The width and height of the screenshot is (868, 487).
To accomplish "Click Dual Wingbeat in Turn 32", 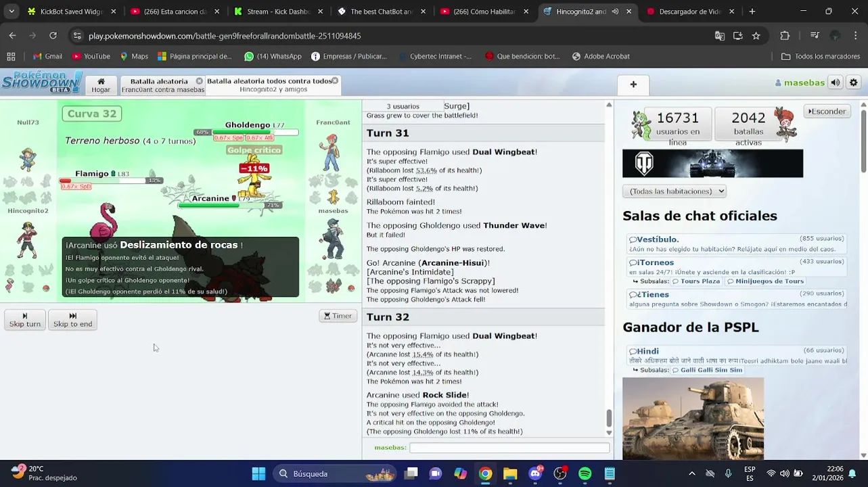I will [503, 336].
